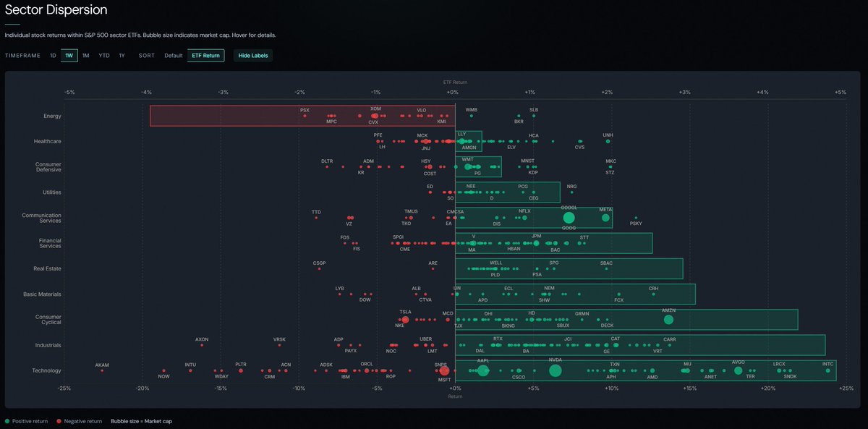Viewport: 868px width, 429px height.
Task: Click the TTD dot in Communication Services
Action: [316, 218]
